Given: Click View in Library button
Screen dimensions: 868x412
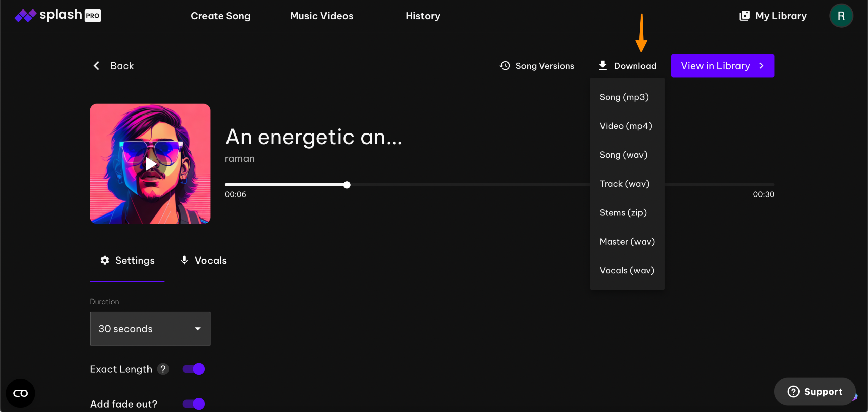Looking at the screenshot, I should (x=722, y=66).
